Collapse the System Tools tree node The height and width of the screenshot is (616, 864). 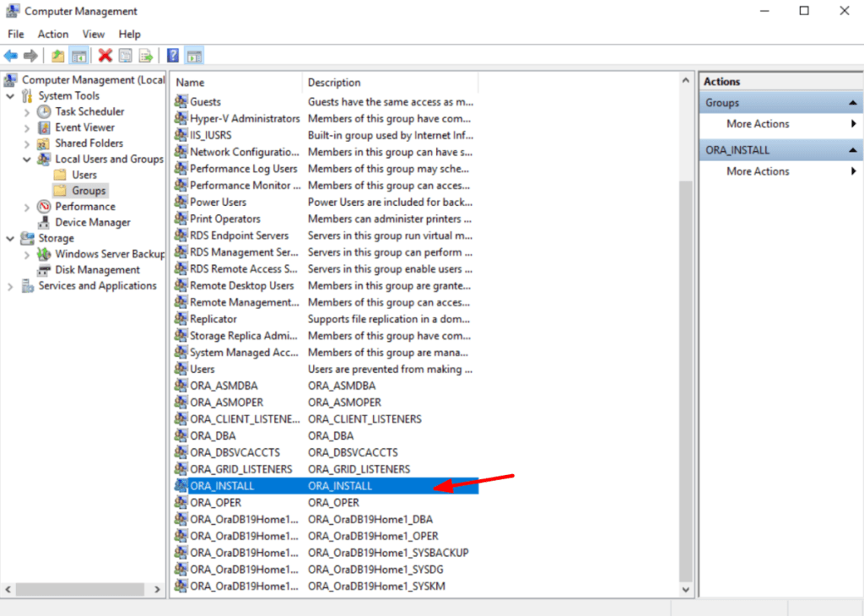pyautogui.click(x=10, y=96)
